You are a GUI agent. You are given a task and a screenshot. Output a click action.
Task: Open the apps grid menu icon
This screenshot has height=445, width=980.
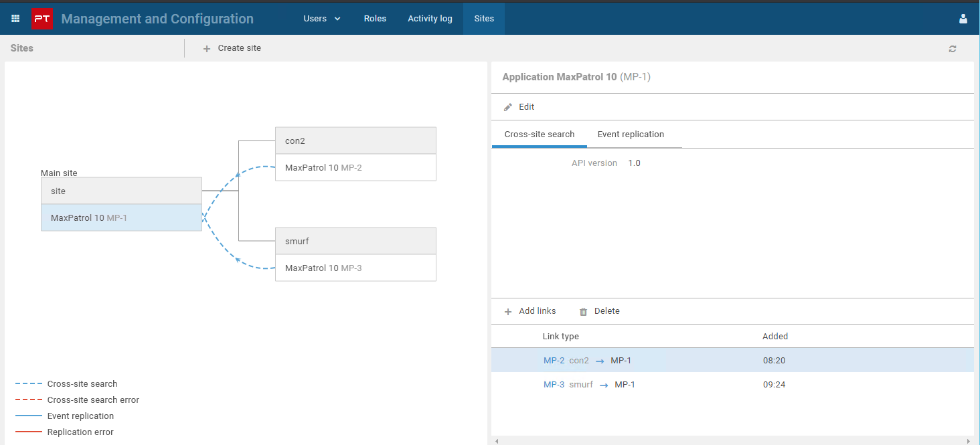point(15,19)
